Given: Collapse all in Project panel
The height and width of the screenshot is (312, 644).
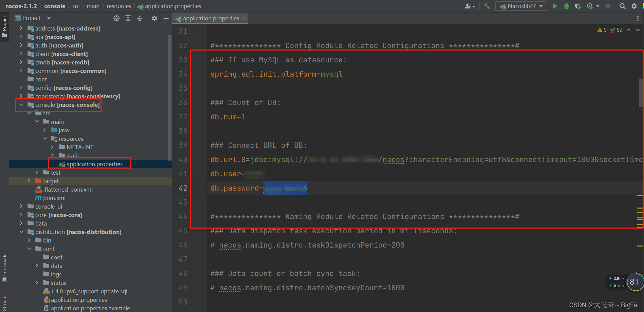Looking at the screenshot, I should click(140, 18).
